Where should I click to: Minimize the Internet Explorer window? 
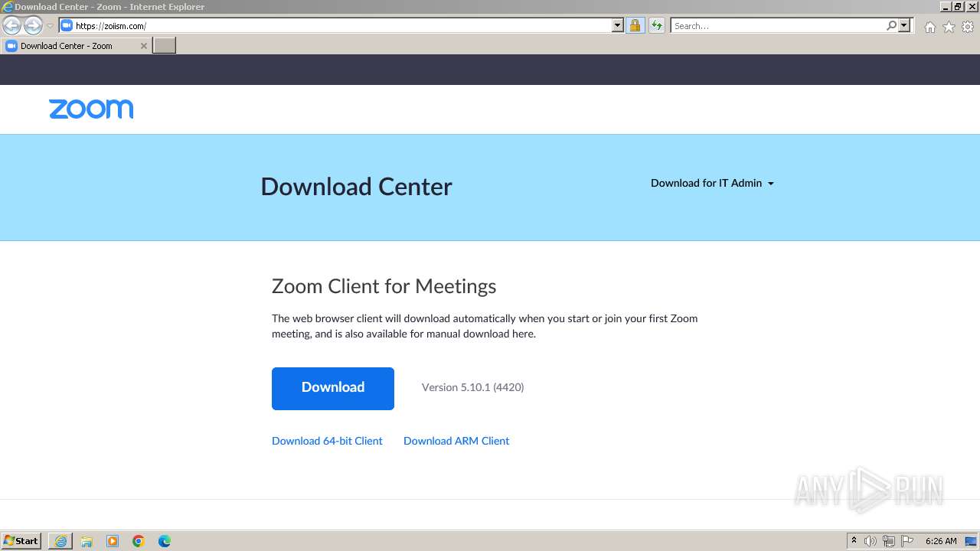[946, 6]
